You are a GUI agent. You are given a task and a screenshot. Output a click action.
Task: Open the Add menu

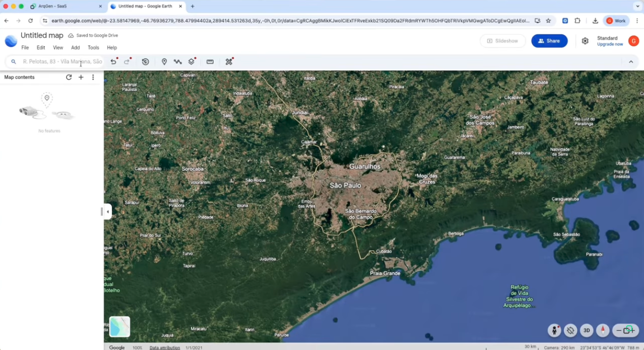(75, 48)
